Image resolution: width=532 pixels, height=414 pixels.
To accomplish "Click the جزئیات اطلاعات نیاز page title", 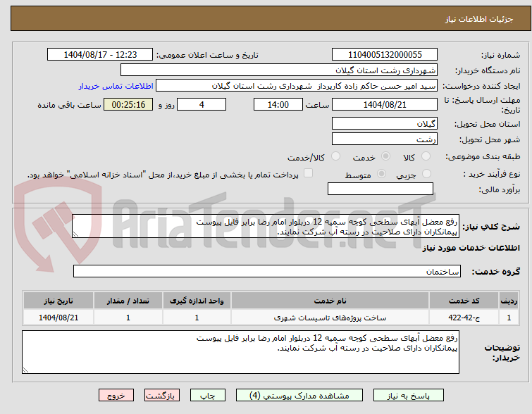I will (x=478, y=19).
